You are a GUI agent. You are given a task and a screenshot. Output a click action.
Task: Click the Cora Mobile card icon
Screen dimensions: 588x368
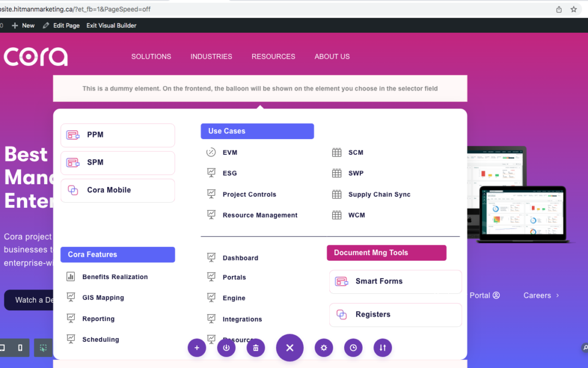tap(73, 190)
